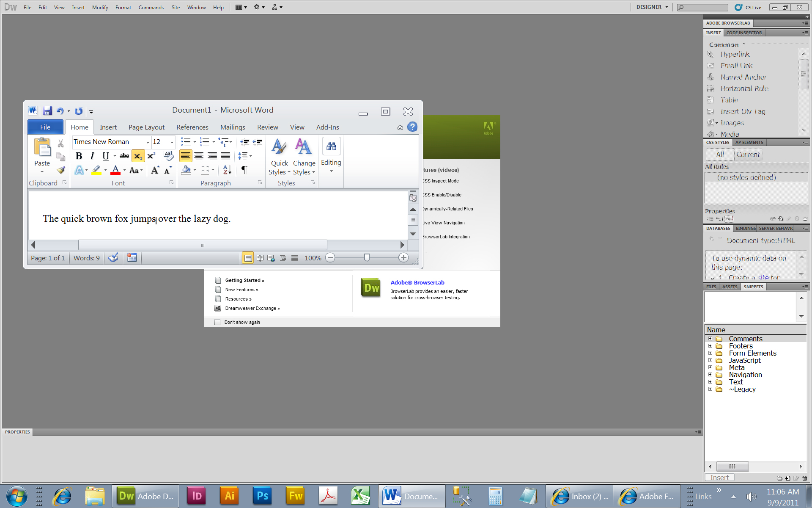Click the Format Painter brush icon
Image resolution: width=812 pixels, height=508 pixels.
pos(61,170)
